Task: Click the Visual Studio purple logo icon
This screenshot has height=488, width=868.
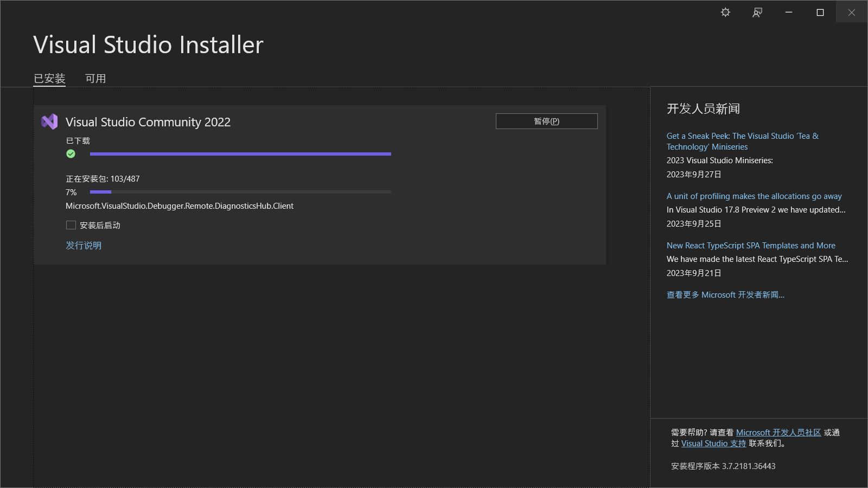Action: pos(49,121)
